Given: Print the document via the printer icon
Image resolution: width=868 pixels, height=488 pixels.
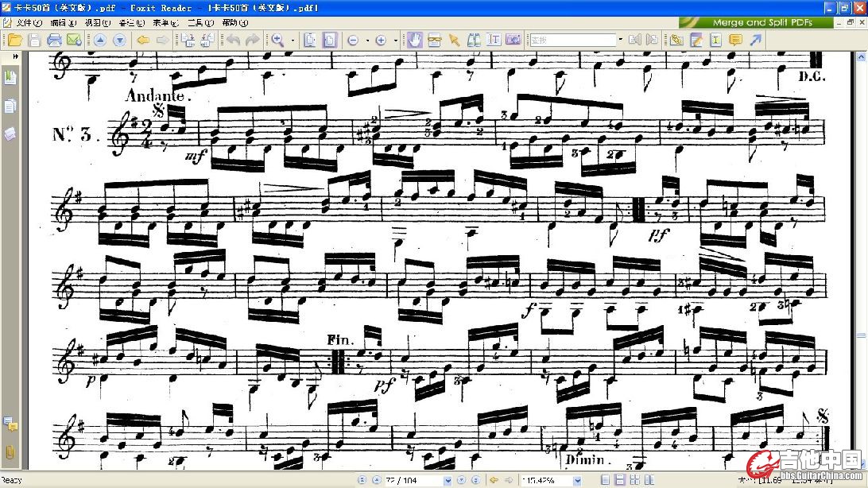Looking at the screenshot, I should [54, 40].
